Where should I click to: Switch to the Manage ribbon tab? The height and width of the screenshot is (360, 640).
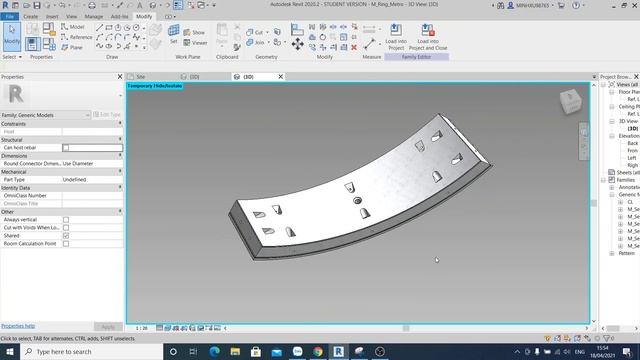[x=93, y=16]
